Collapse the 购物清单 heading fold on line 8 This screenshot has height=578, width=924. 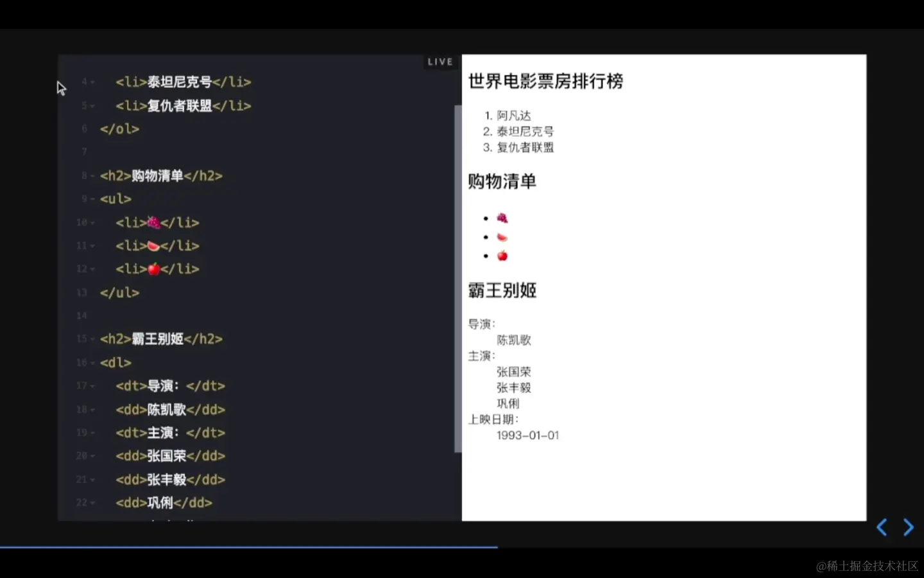click(x=94, y=175)
